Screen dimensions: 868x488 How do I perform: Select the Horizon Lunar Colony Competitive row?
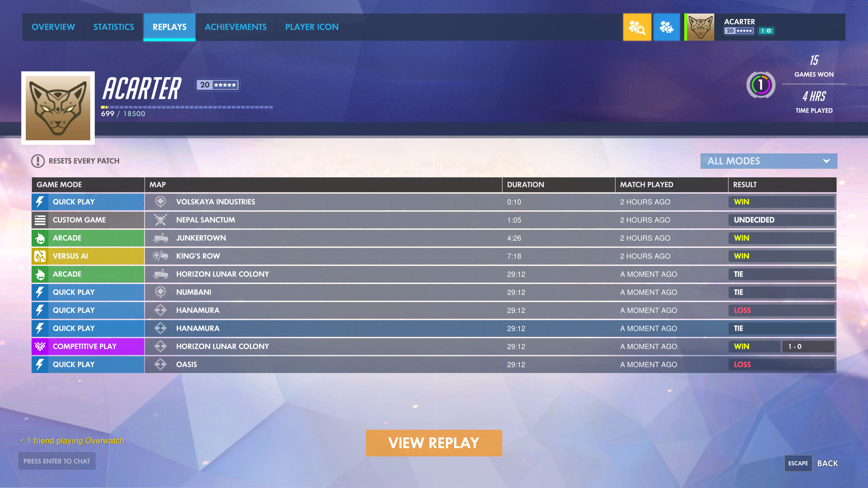[434, 346]
